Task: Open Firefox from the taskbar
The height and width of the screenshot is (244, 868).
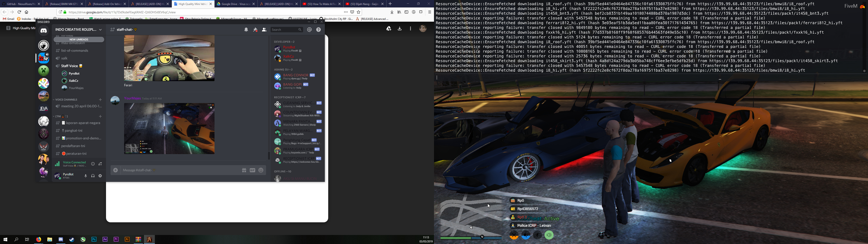Action: [39, 239]
